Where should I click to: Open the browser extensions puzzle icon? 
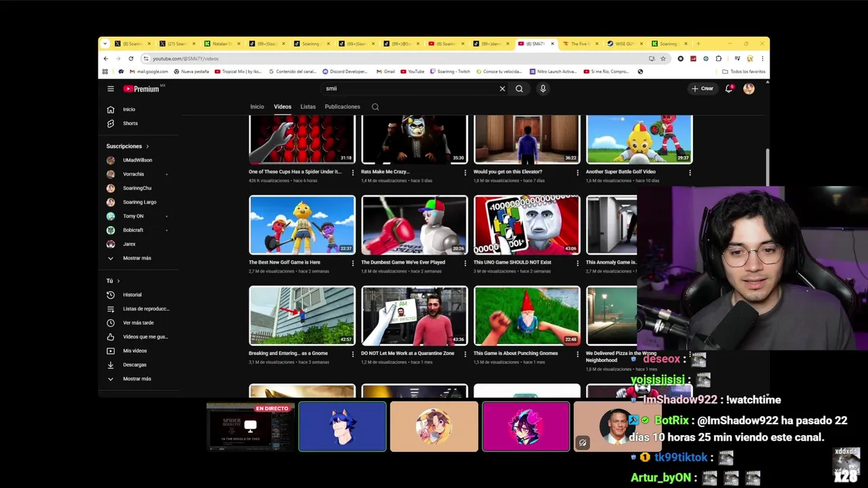click(719, 59)
